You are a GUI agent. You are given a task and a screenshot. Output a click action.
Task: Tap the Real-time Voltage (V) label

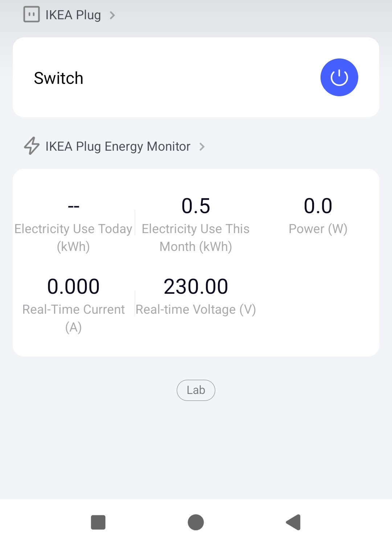[196, 309]
